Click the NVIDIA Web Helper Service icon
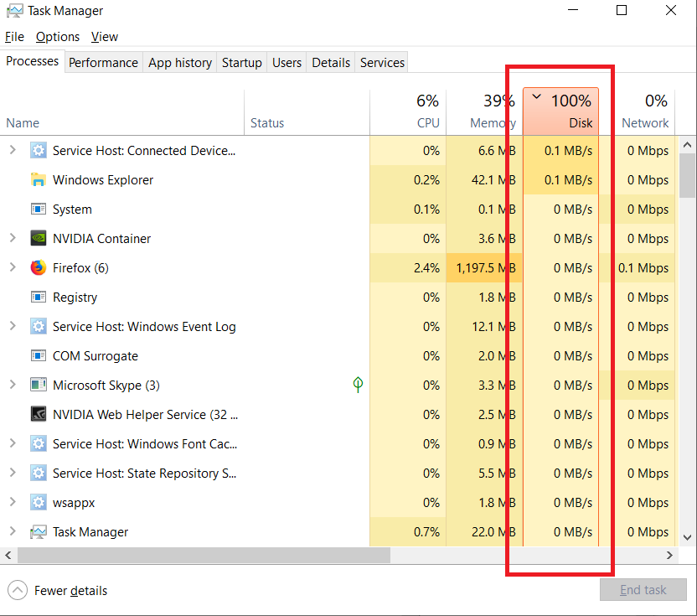 39,414
